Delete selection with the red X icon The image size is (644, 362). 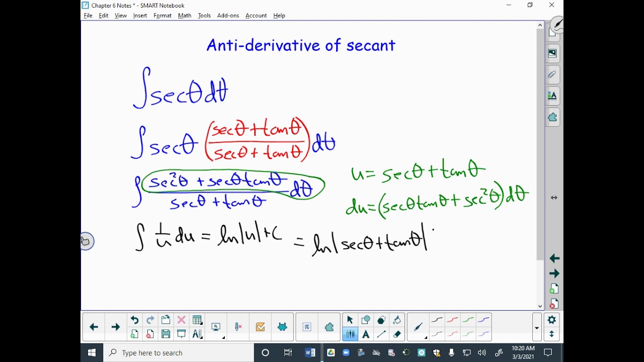(181, 320)
